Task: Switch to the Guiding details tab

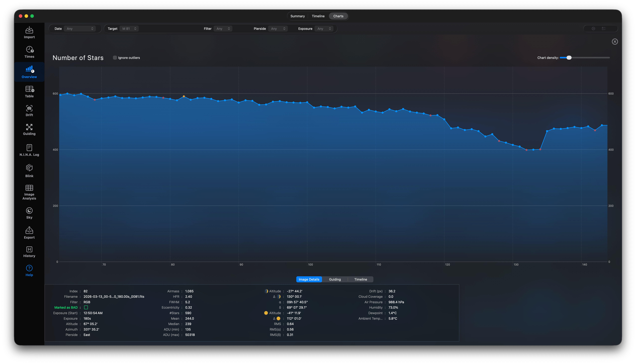Action: tap(335, 279)
